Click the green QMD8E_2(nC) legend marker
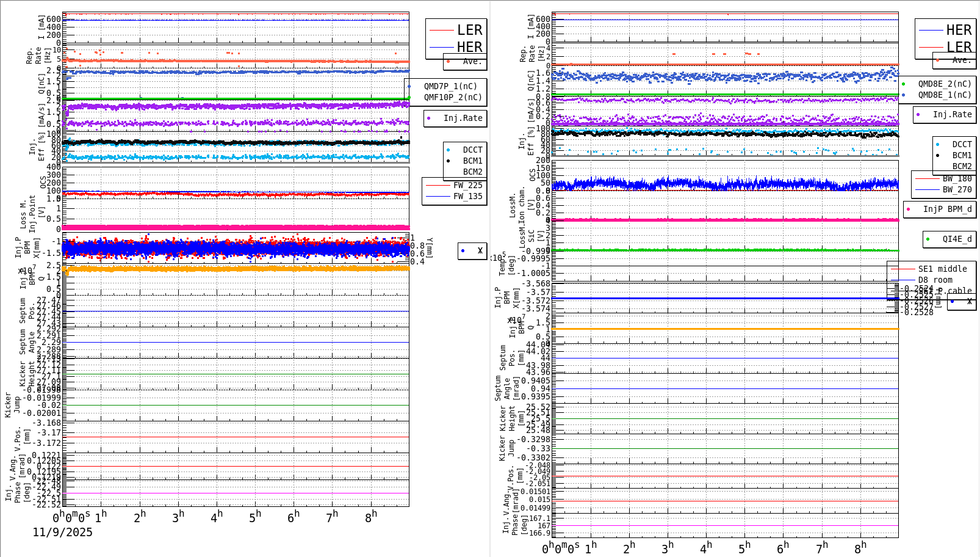 (x=904, y=84)
